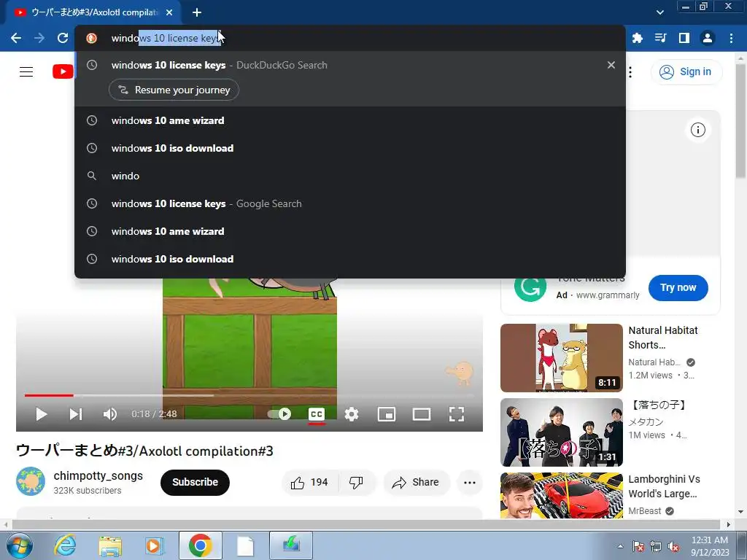Click inside the address bar text
This screenshot has height=560, width=747.
tap(166, 38)
